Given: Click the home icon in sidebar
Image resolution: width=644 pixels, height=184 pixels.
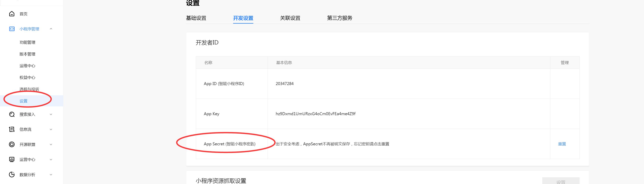Looking at the screenshot, I should coord(12,14).
